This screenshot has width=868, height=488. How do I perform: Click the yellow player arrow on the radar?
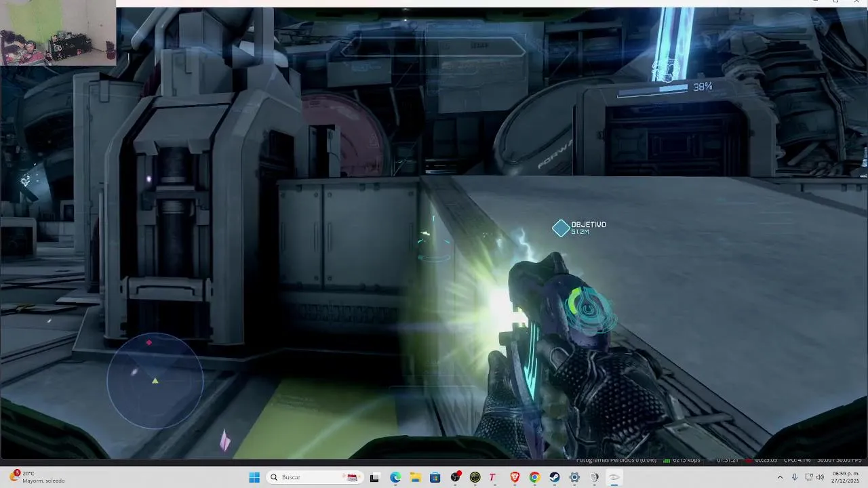coord(155,381)
